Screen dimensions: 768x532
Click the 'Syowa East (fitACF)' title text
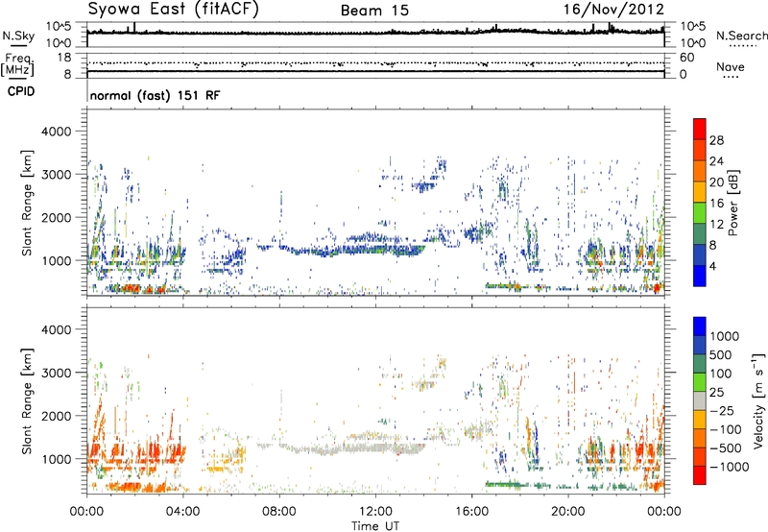173,10
